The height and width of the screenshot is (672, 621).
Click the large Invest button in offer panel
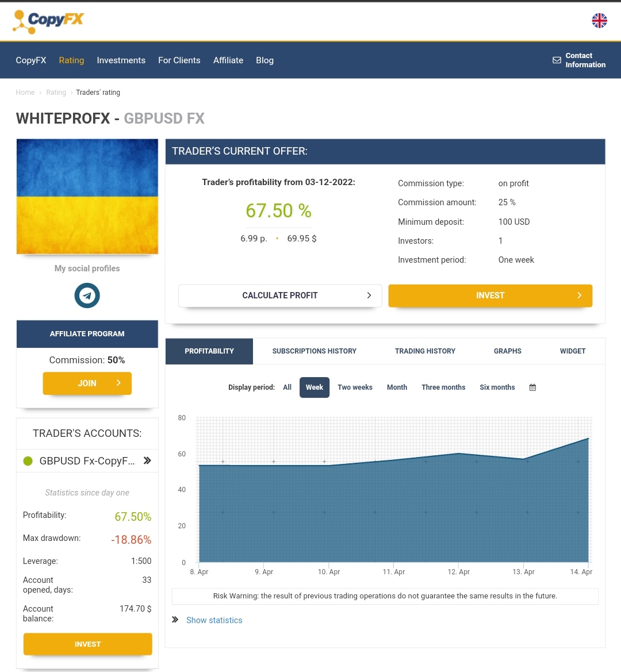point(490,295)
